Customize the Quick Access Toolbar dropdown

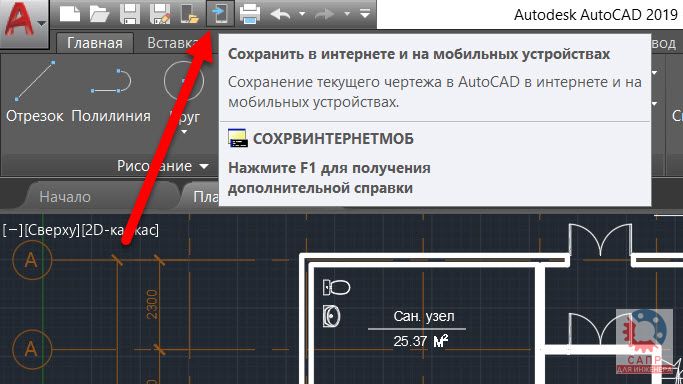365,13
